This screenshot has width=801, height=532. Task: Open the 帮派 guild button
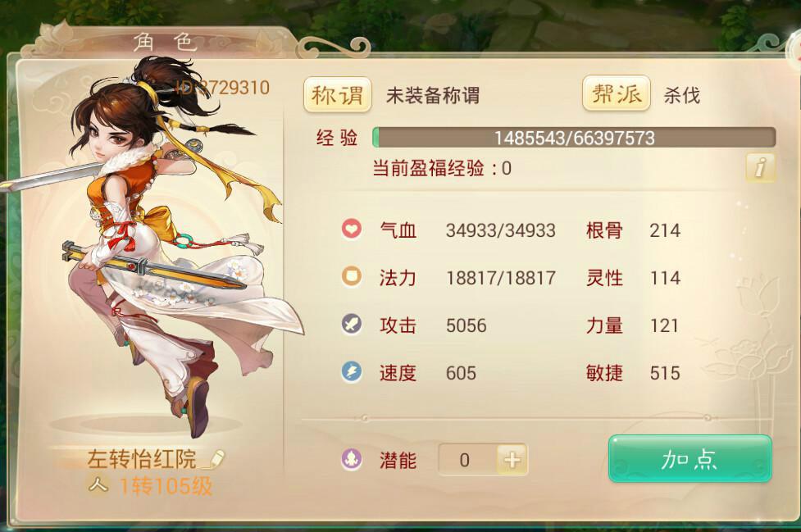tap(617, 93)
